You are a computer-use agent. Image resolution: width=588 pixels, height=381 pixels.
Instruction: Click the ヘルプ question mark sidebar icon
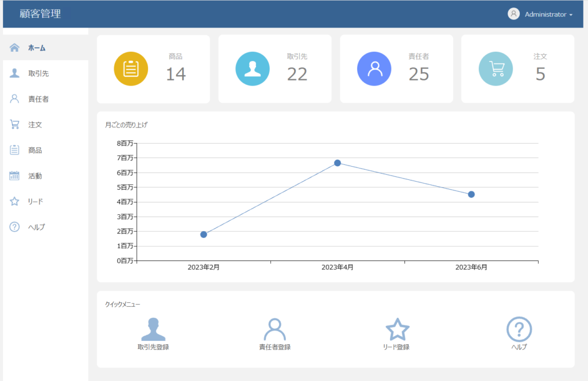click(14, 227)
